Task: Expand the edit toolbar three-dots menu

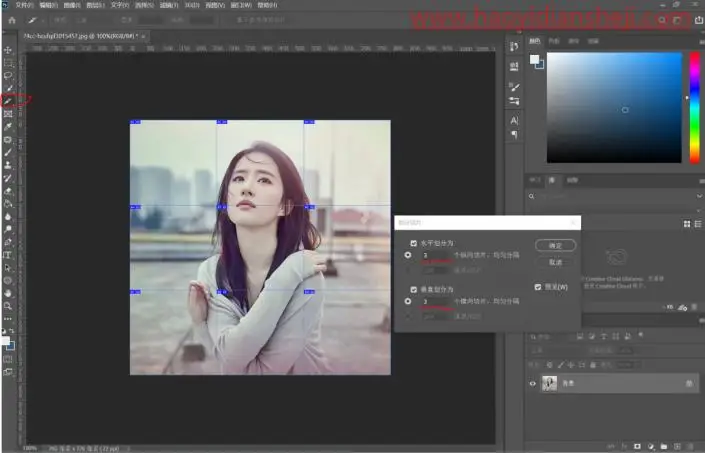Action: pyautogui.click(x=8, y=319)
